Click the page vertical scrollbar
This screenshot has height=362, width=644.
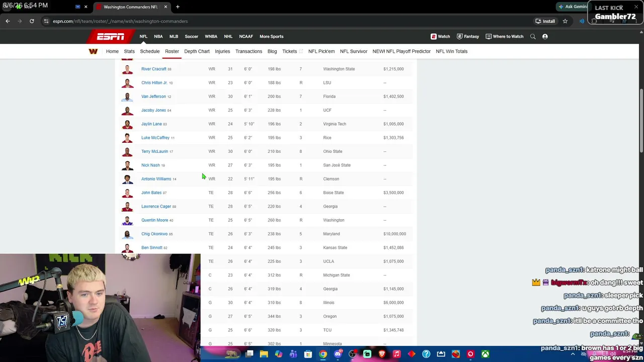coord(641,121)
